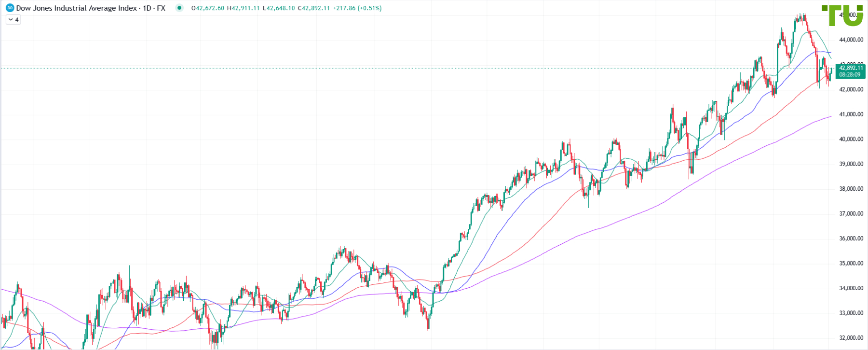The image size is (868, 350).
Task: Click the 44,000.00 price axis label
Action: 851,40
